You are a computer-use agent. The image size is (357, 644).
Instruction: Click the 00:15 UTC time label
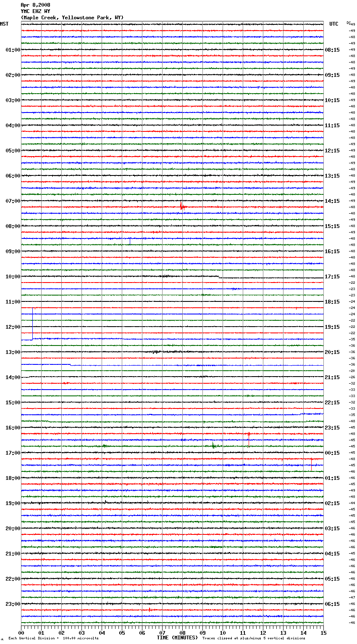332,453
